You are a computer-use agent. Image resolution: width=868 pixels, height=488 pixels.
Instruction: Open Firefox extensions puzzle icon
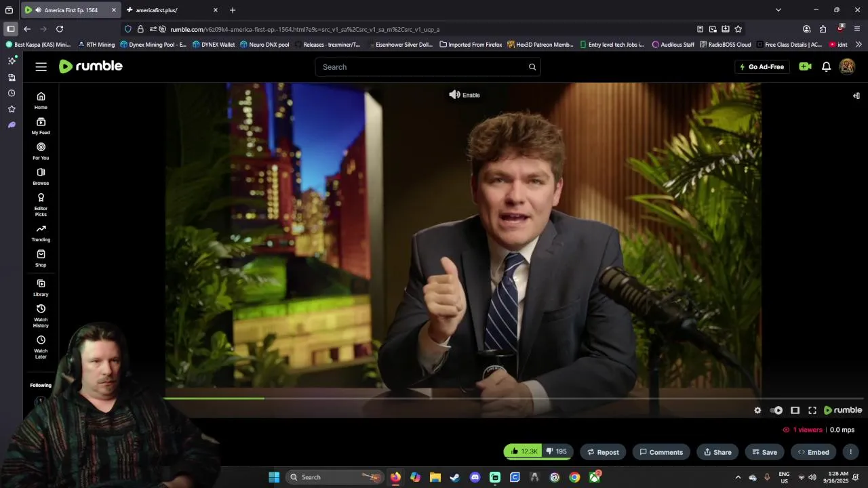pyautogui.click(x=823, y=29)
